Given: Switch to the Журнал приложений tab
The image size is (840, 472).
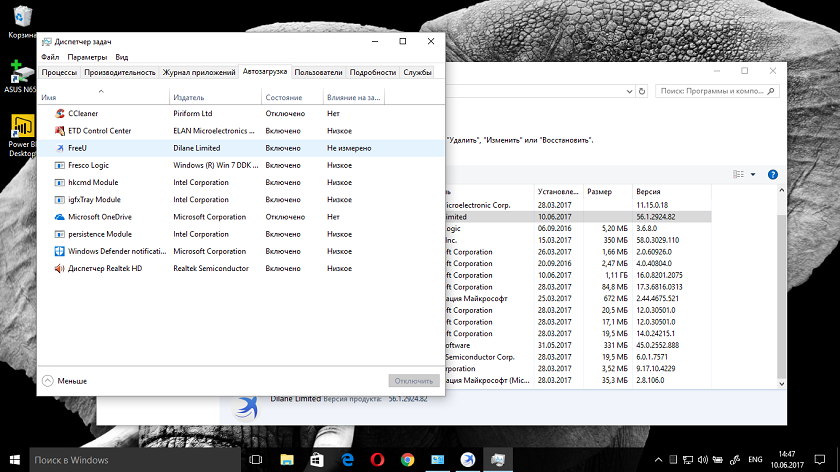Looking at the screenshot, I should click(x=199, y=72).
